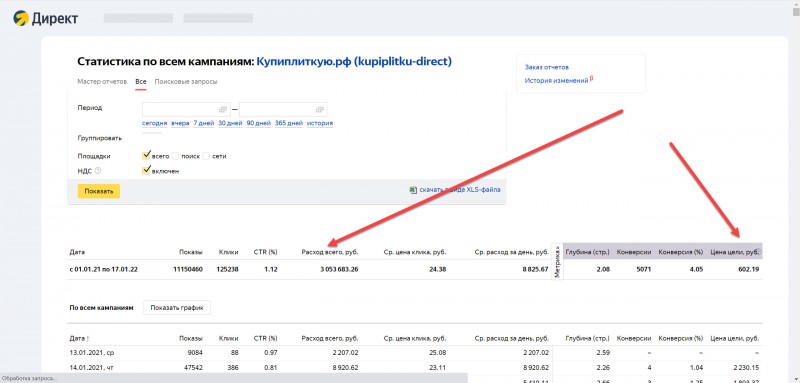Open campaign link Купиплиткую.рф (kupiplitku-direct)
Viewport: 800px width, 383px height.
(x=354, y=62)
